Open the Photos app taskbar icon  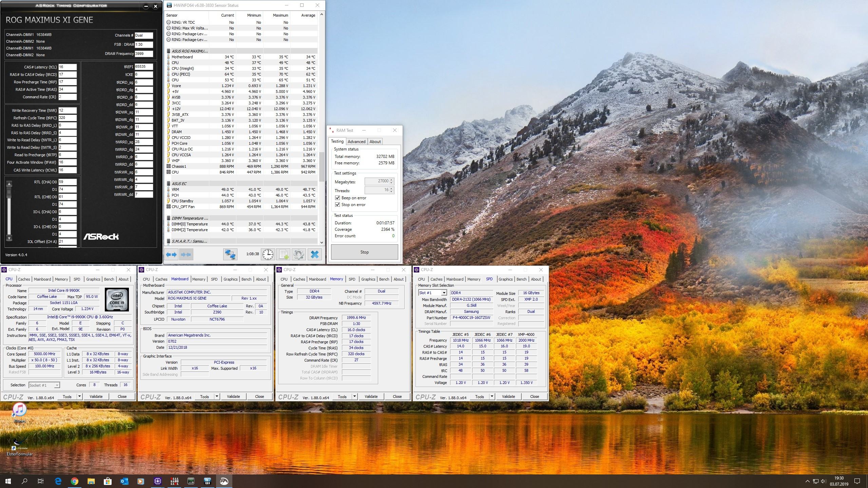point(224,481)
